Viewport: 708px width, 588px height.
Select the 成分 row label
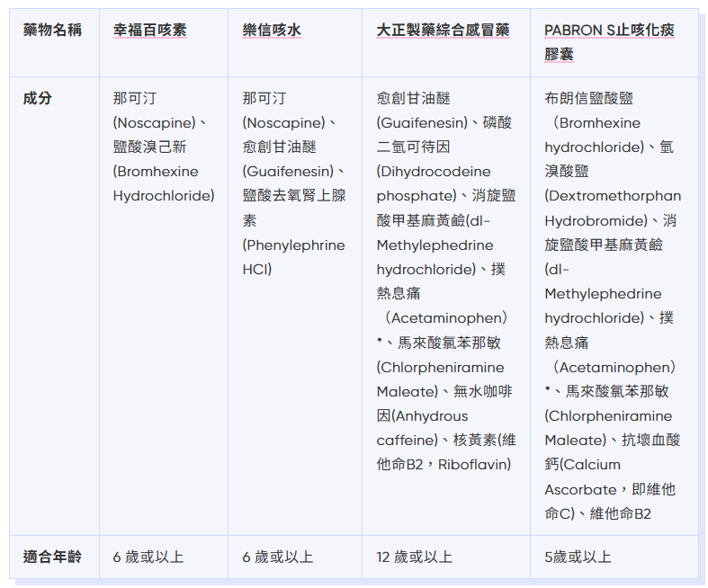coord(38,98)
